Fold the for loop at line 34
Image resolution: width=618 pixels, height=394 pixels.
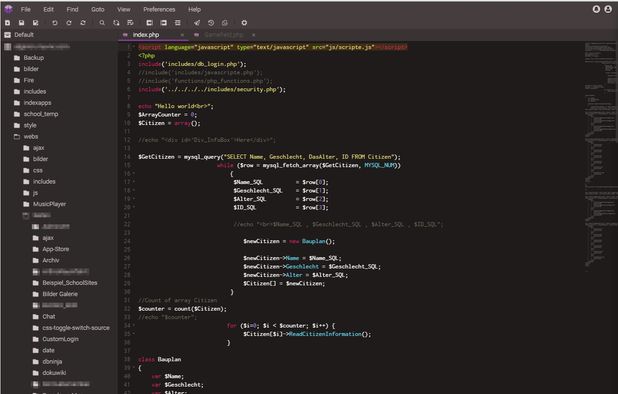134,325
